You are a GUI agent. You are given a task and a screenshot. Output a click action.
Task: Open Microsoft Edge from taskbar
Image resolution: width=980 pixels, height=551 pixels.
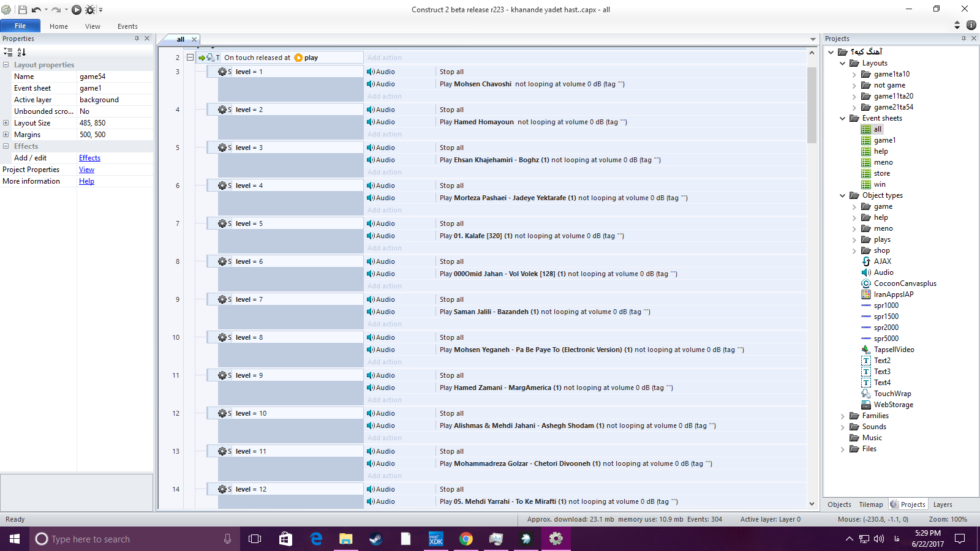coord(316,539)
